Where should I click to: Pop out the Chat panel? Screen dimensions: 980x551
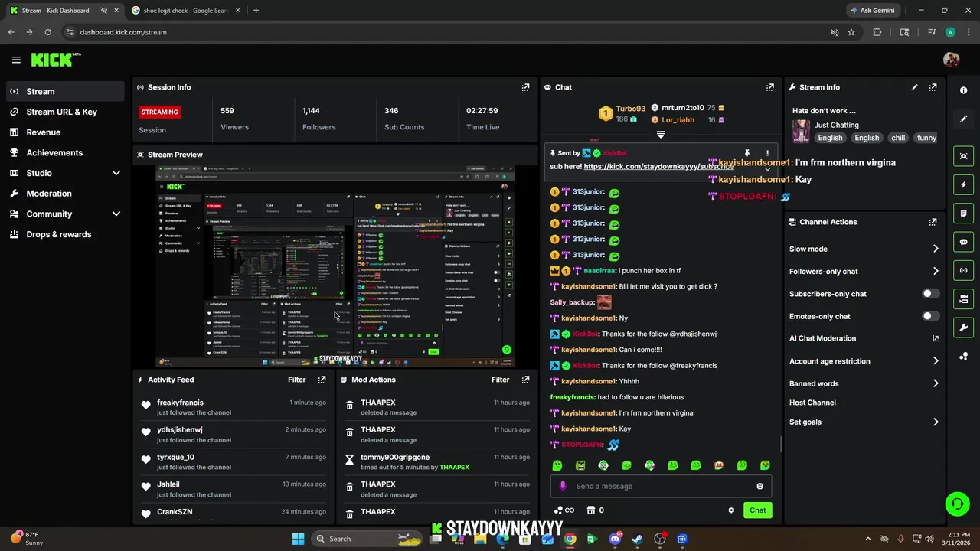click(770, 87)
